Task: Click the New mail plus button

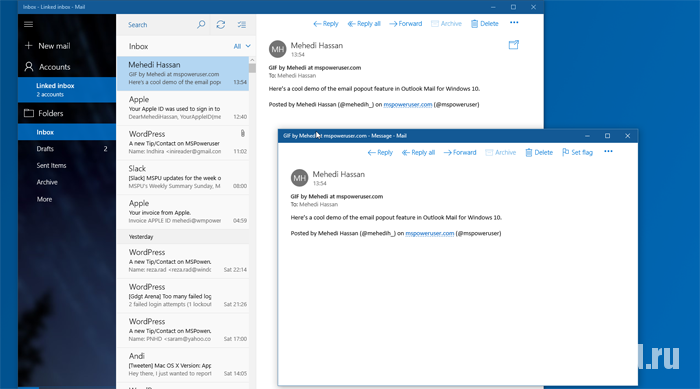Action: pyautogui.click(x=29, y=46)
